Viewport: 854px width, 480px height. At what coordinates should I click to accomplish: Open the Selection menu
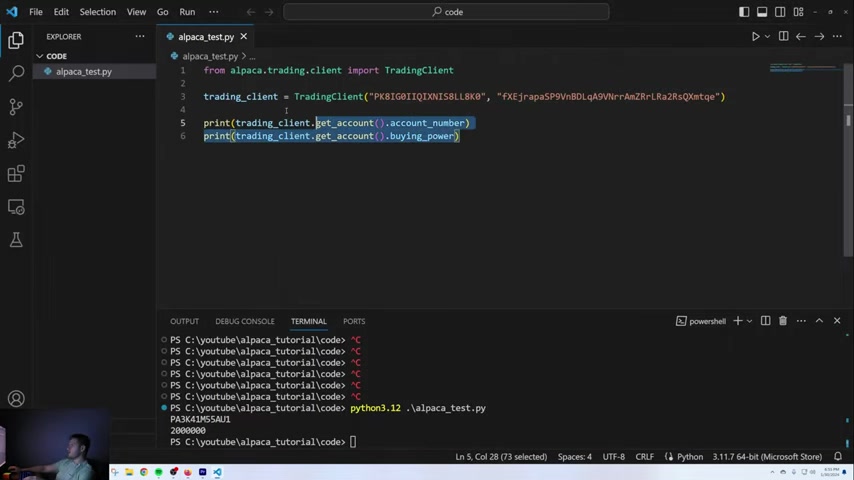[97, 12]
